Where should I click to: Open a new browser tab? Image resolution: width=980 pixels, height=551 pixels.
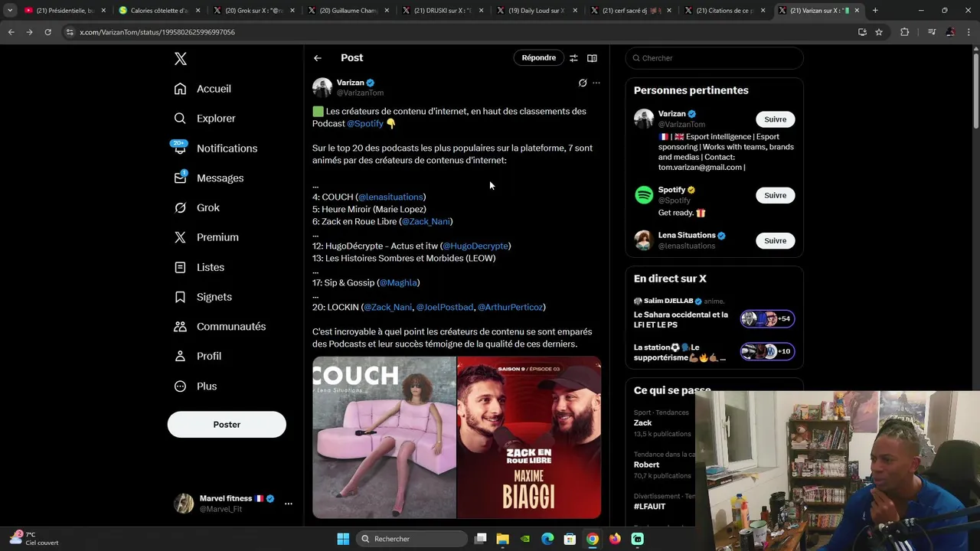(x=875, y=11)
